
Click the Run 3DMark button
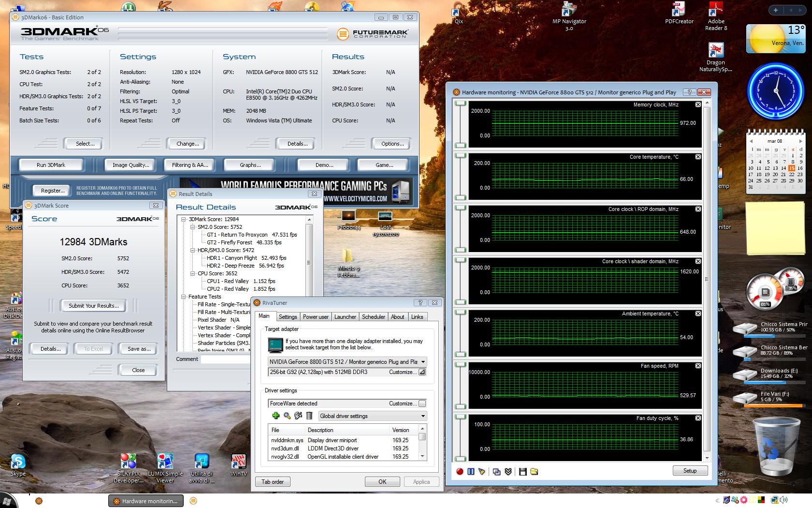[x=51, y=165]
